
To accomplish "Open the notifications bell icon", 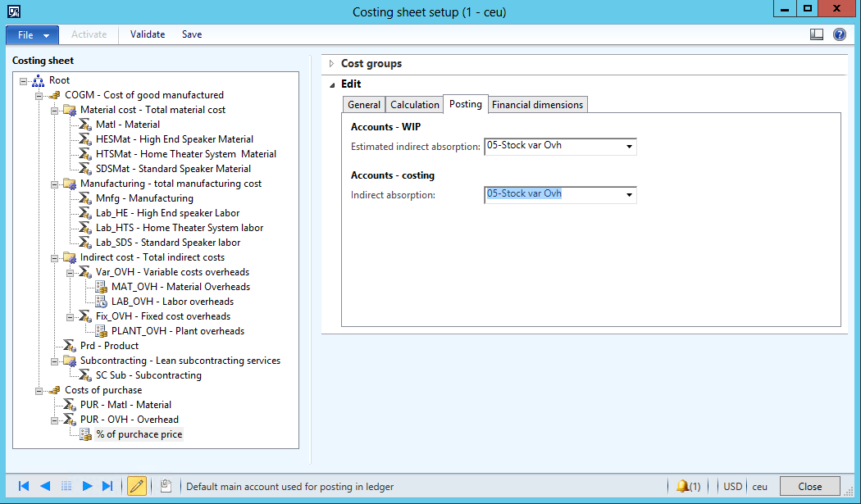I will click(683, 486).
